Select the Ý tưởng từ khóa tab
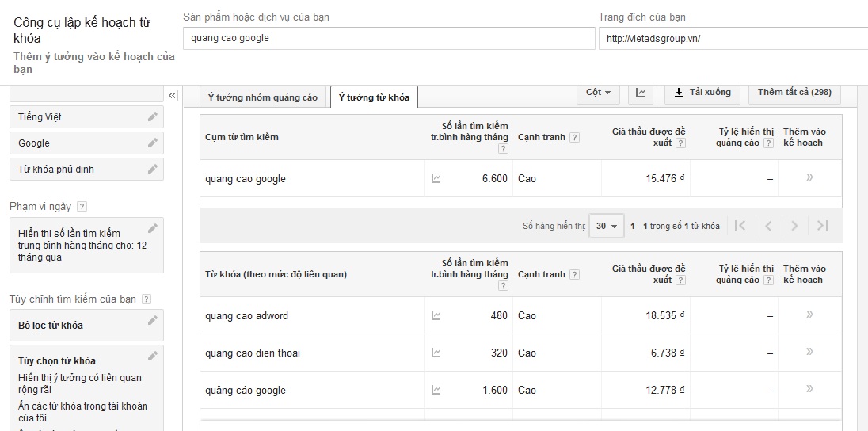This screenshot has height=431, width=868. pos(375,97)
